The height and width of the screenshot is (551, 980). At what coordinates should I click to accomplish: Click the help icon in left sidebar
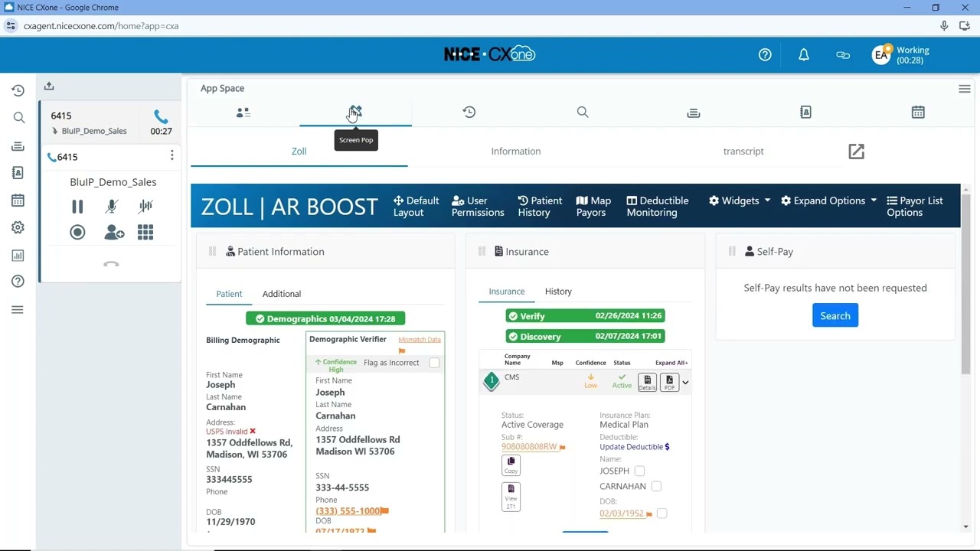[18, 282]
